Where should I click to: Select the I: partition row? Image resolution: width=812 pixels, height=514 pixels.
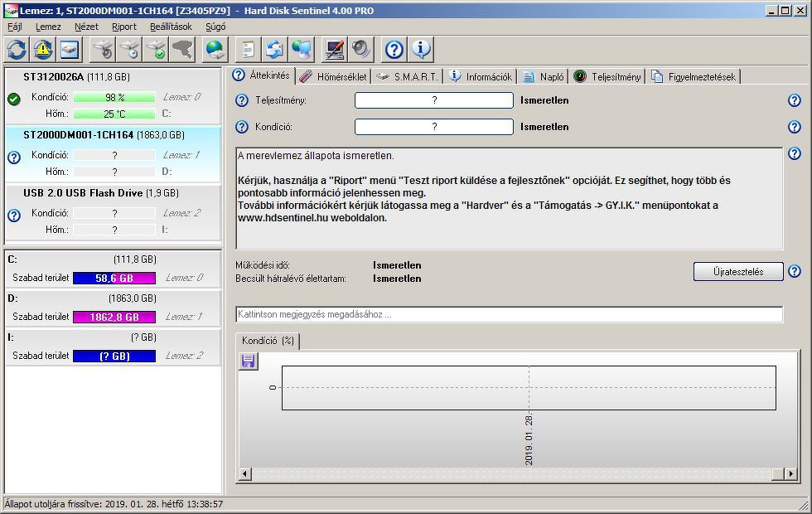click(x=113, y=347)
